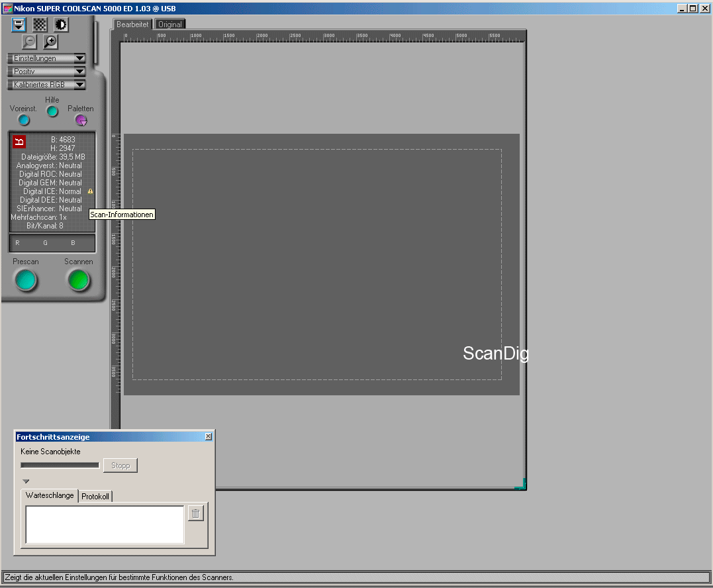Click the Hilfe button
The image size is (713, 588).
52,111
